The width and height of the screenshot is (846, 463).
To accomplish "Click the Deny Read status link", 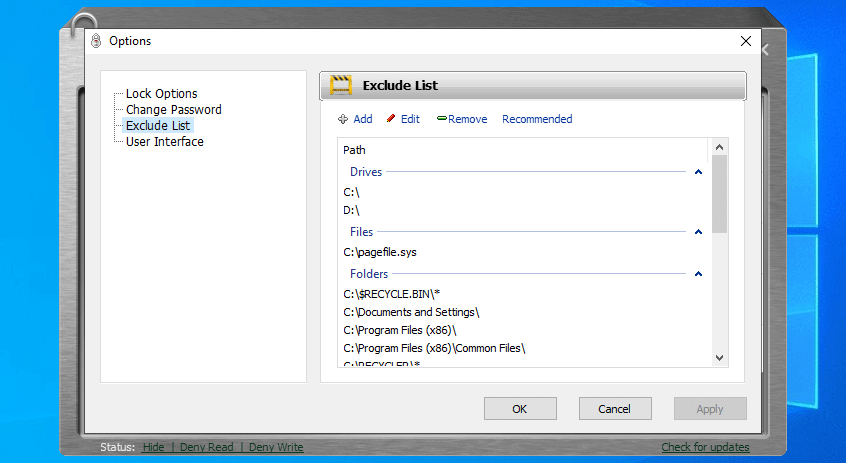I will [x=206, y=447].
